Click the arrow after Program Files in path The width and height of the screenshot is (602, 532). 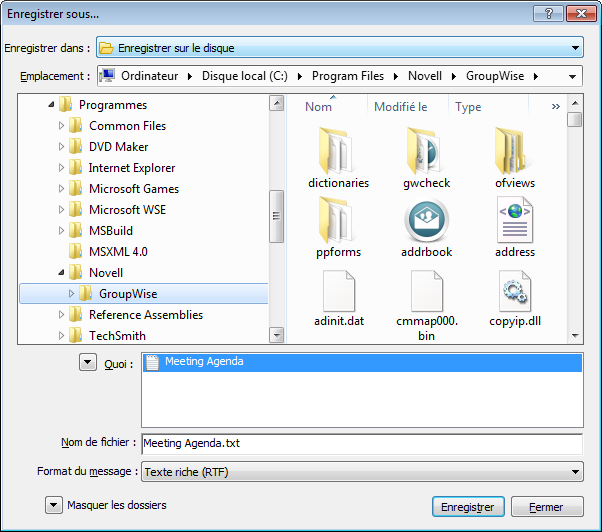pos(396,76)
